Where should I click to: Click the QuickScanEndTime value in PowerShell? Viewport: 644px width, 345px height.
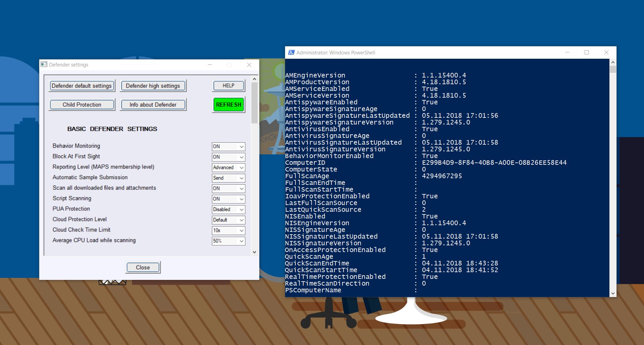coord(460,263)
